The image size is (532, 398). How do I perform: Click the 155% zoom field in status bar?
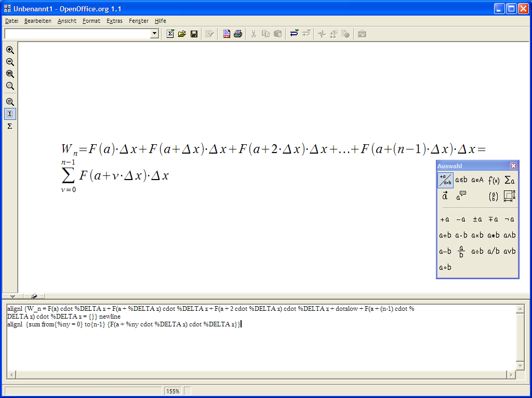coord(173,391)
